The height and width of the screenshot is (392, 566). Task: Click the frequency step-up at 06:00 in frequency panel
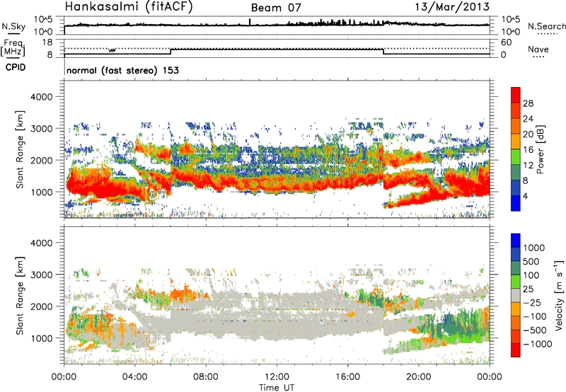tap(171, 52)
